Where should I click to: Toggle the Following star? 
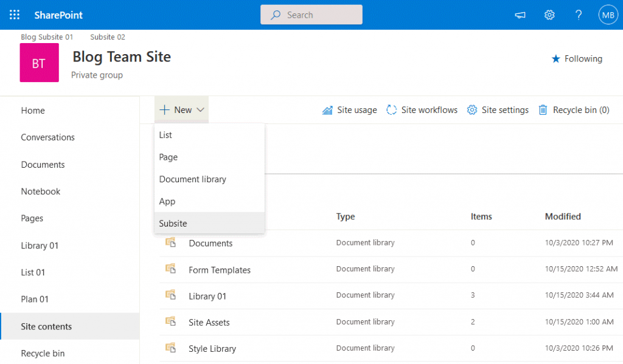tap(556, 58)
